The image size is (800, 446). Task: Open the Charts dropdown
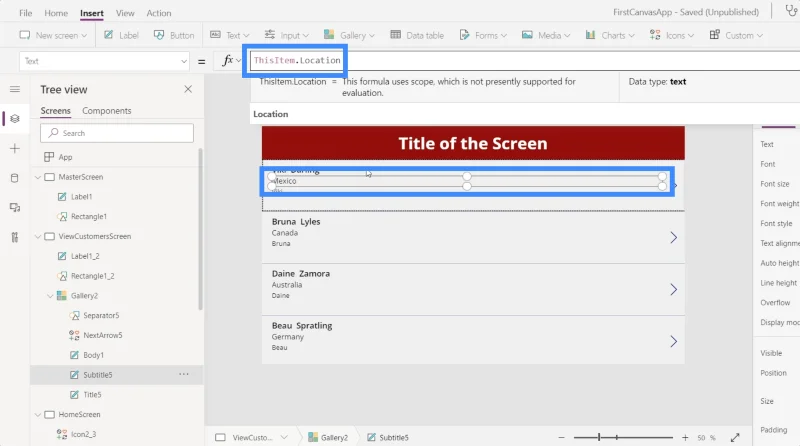coord(610,35)
